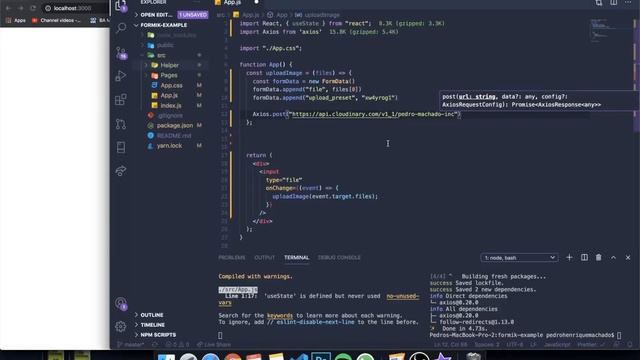Viewport: 640px width, 360px height.
Task: Click the editor minimap
Action: tap(610, 31)
